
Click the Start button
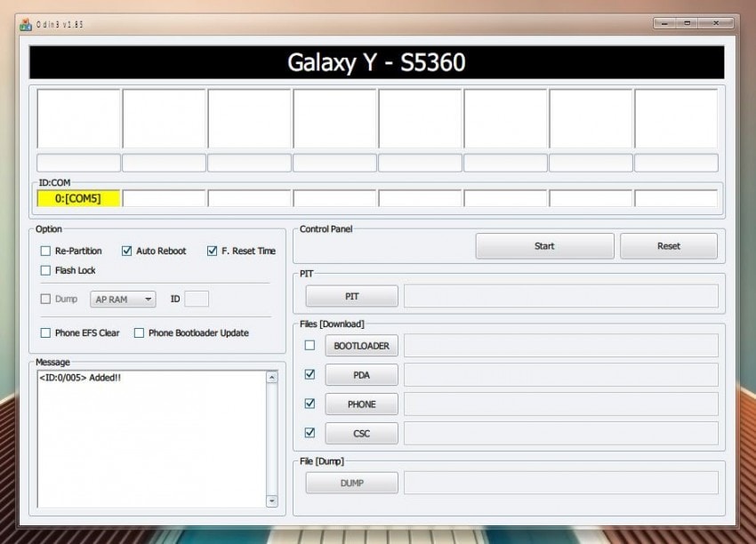(545, 245)
